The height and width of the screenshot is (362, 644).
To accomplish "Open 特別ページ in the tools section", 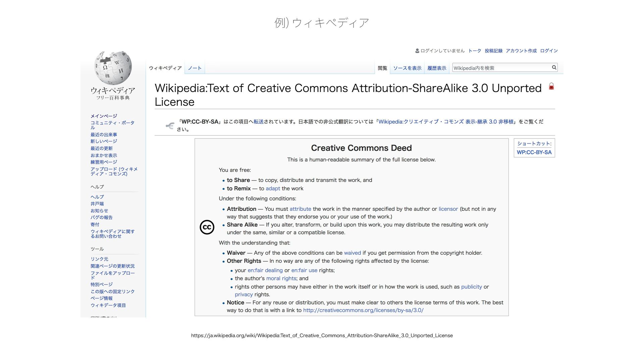I will coord(101,285).
